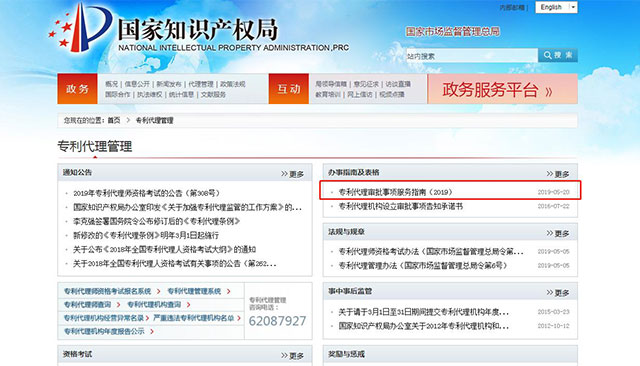Click the 专利代理管理 page heading

95,146
